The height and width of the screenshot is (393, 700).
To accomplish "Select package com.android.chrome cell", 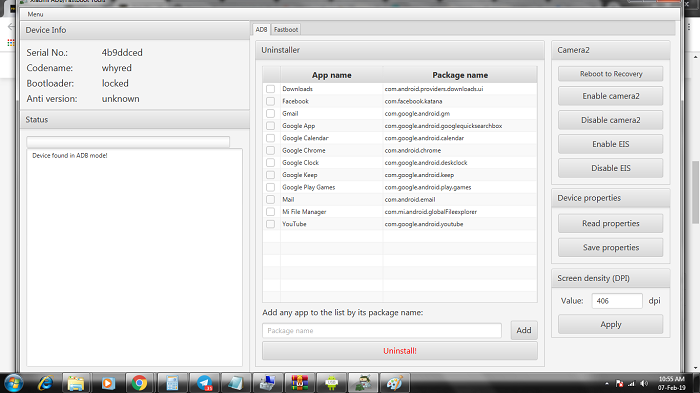I will pos(460,151).
